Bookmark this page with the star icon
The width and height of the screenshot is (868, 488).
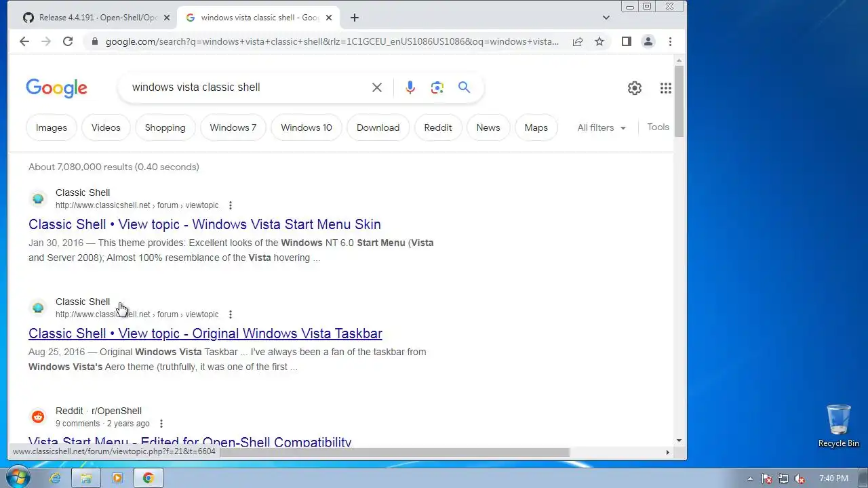[599, 41]
